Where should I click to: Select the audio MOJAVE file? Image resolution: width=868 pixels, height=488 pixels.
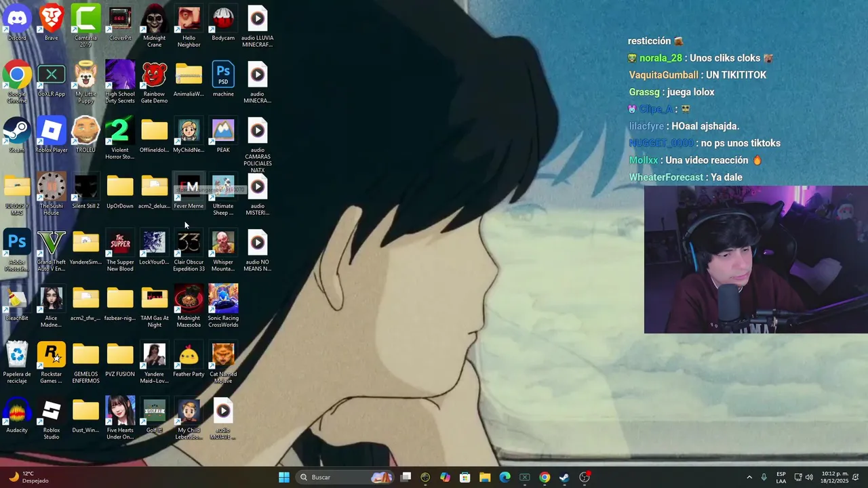point(223,420)
